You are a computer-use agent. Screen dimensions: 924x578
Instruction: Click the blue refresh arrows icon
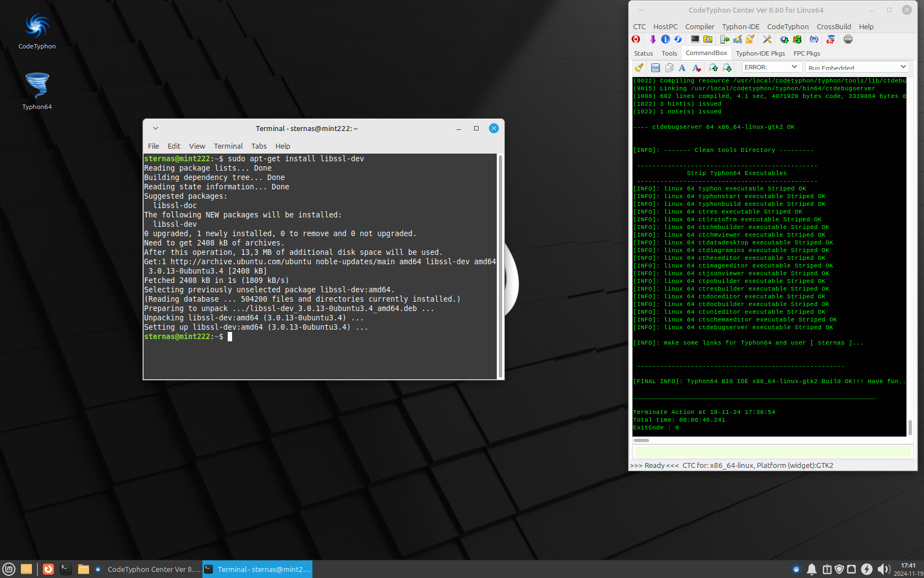pos(678,39)
